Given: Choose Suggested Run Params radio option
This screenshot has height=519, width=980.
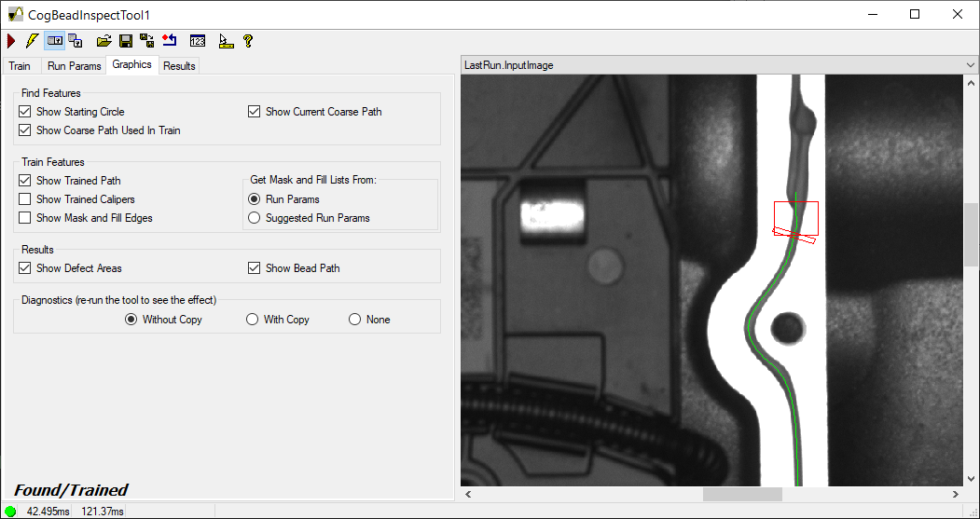Looking at the screenshot, I should [x=255, y=218].
